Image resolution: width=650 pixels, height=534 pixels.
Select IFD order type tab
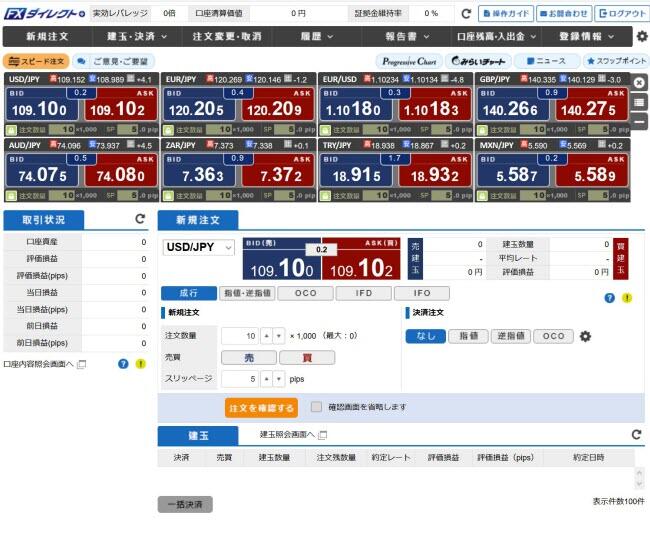point(364,293)
